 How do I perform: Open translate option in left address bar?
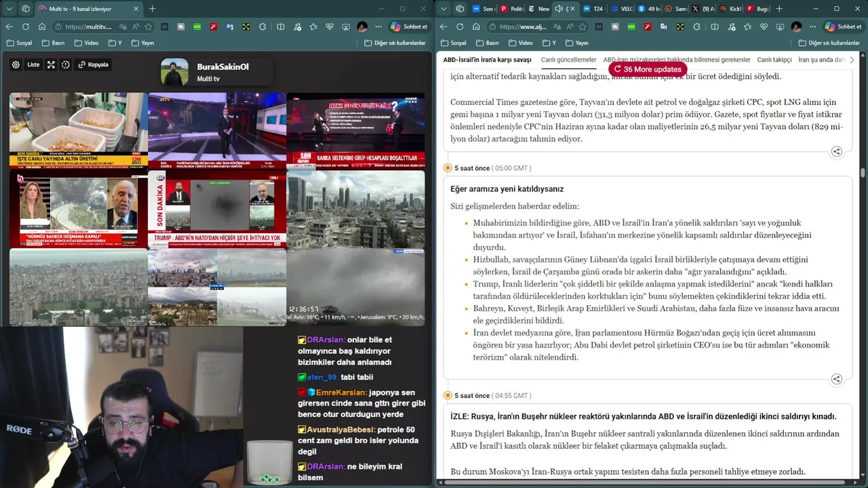[124, 26]
